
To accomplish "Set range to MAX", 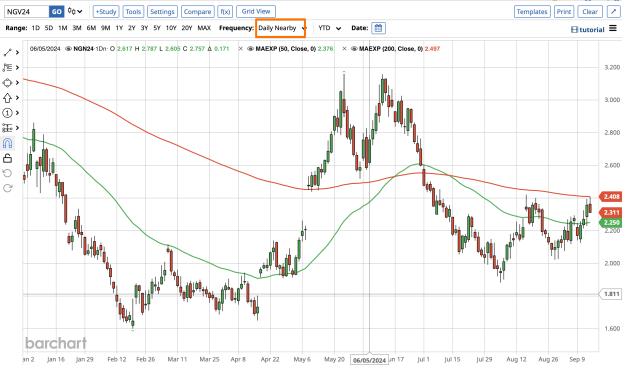I will (x=204, y=28).
